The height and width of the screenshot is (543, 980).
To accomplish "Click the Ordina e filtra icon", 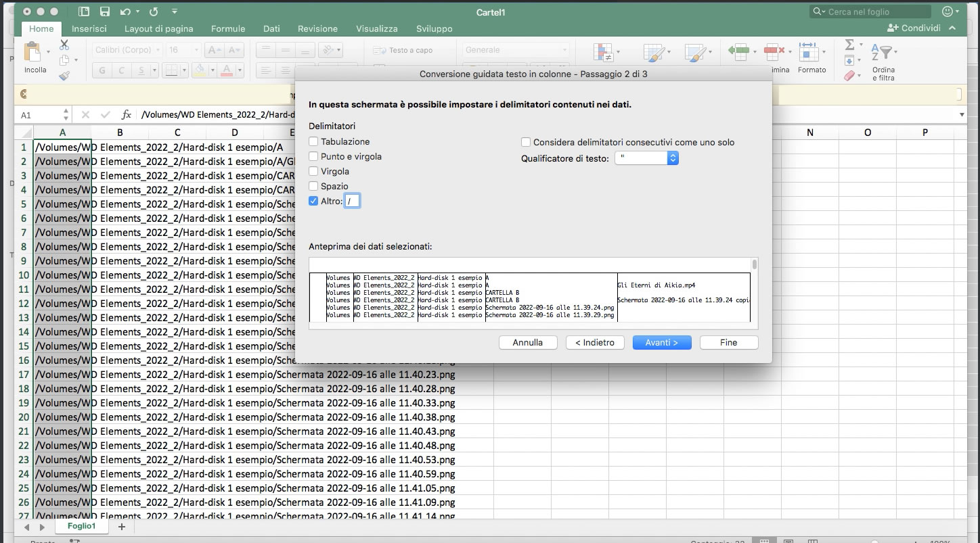I will click(x=883, y=53).
